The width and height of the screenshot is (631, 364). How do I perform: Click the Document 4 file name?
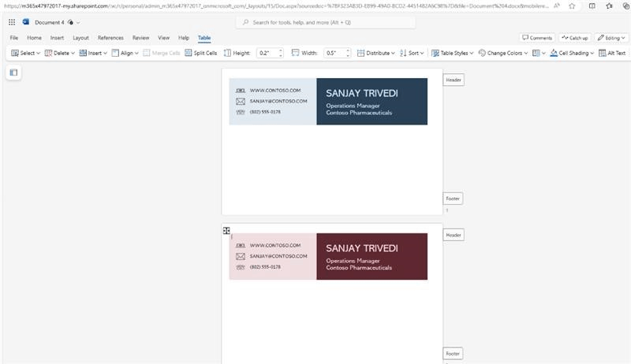(x=50, y=23)
